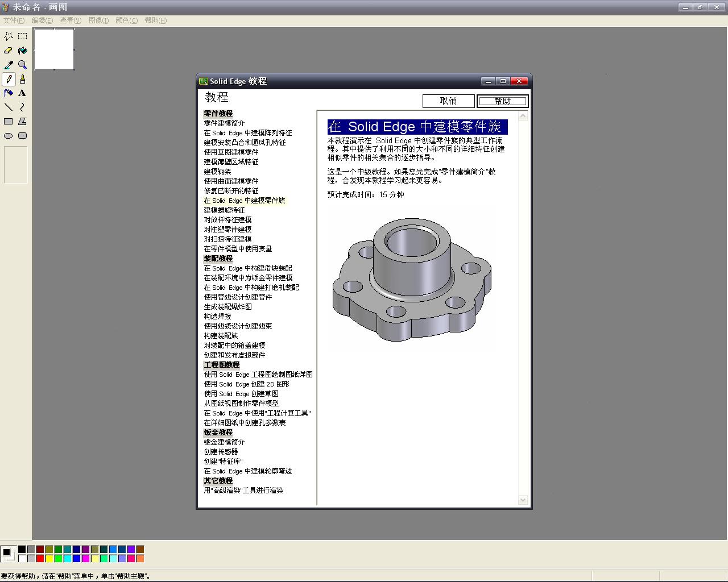Pick the cyan color swatch

pos(67,559)
